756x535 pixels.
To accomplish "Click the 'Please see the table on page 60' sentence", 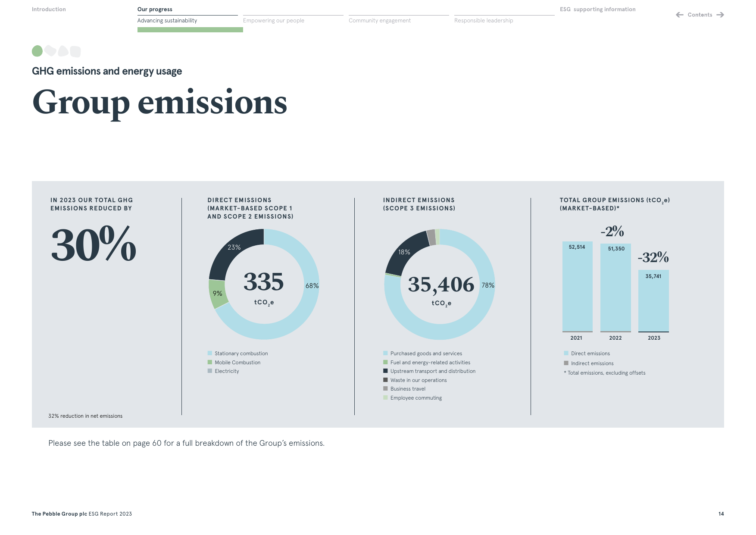I will (186, 443).
